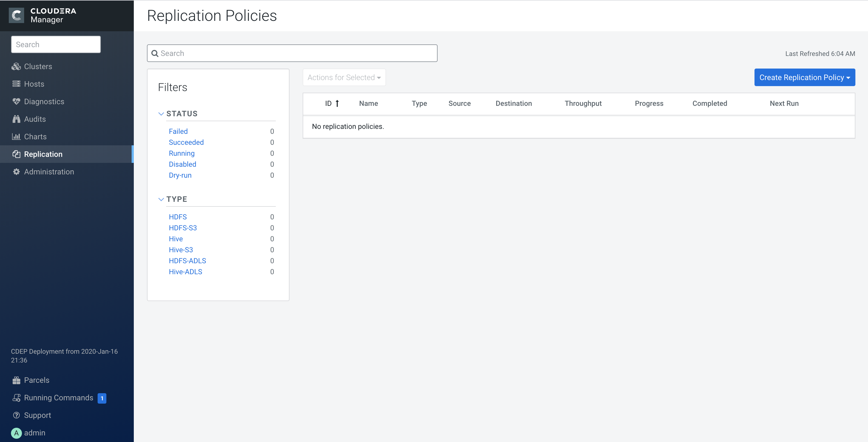Open Create Replication Policy dropdown
This screenshot has height=442, width=868.
pos(804,78)
